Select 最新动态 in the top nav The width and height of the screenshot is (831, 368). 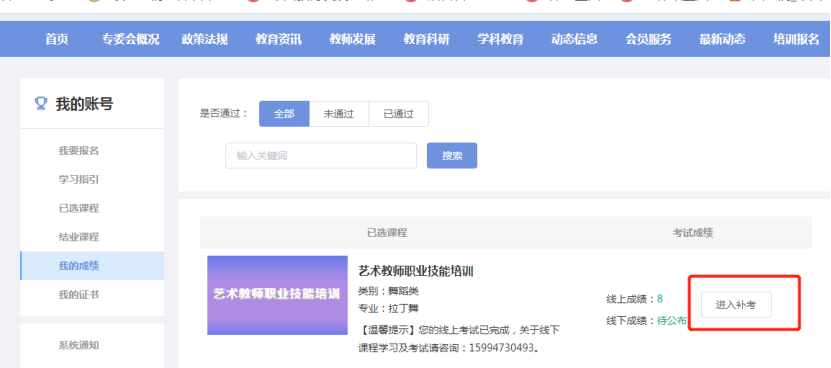[722, 39]
